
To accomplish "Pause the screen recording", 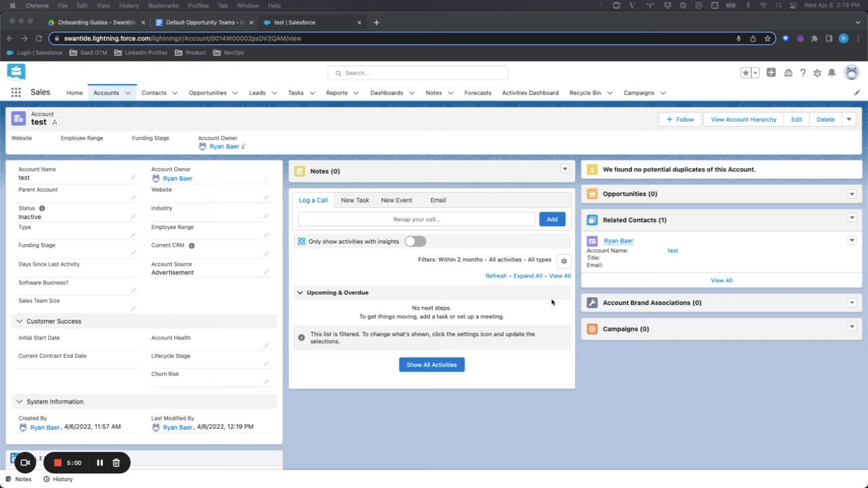I will click(x=100, y=463).
